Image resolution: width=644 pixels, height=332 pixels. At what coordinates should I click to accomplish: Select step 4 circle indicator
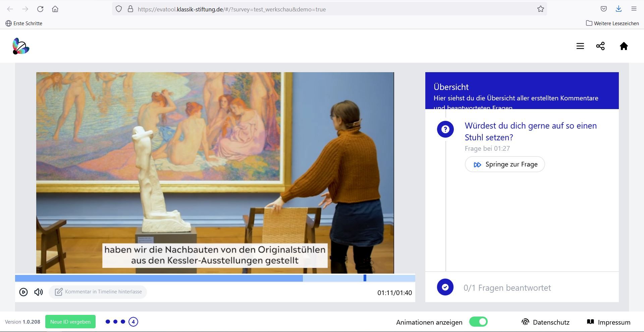point(133,322)
